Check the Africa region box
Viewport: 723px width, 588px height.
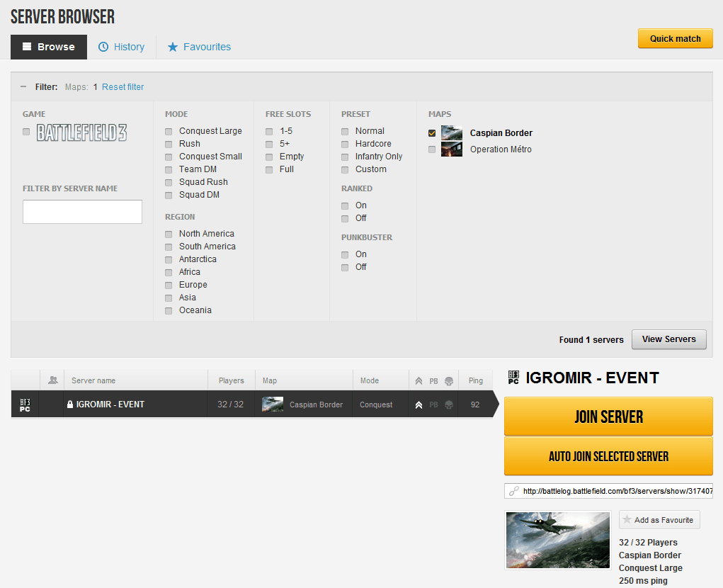pos(169,273)
